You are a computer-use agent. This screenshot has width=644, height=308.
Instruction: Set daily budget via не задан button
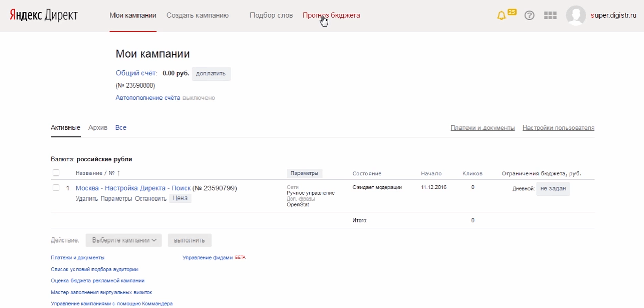553,188
